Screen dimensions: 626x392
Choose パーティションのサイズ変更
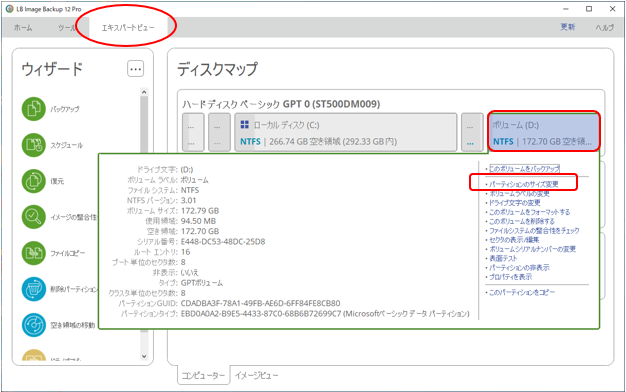click(x=524, y=184)
